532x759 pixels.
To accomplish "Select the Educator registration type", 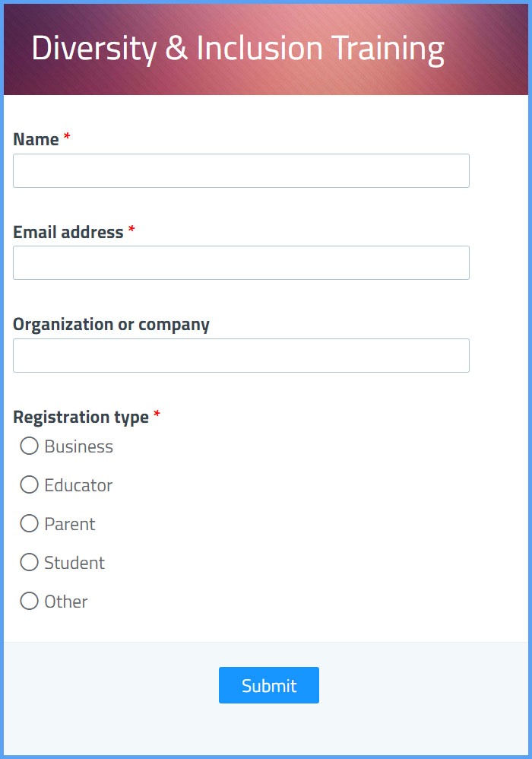I will [29, 485].
